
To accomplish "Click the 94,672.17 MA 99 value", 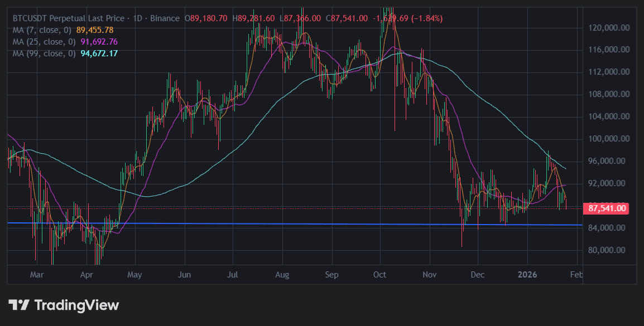I will [x=99, y=53].
